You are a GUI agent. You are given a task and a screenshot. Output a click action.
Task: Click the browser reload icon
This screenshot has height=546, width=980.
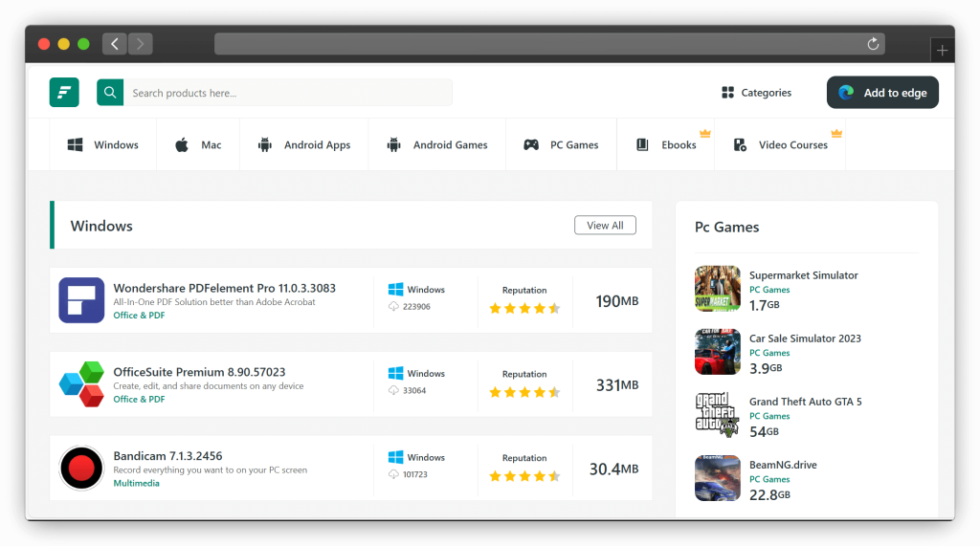pos(873,44)
